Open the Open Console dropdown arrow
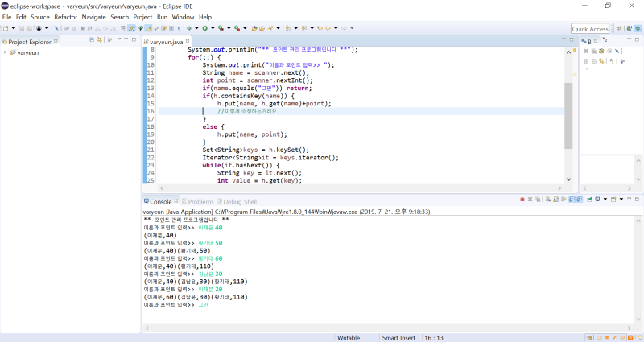 click(621, 199)
